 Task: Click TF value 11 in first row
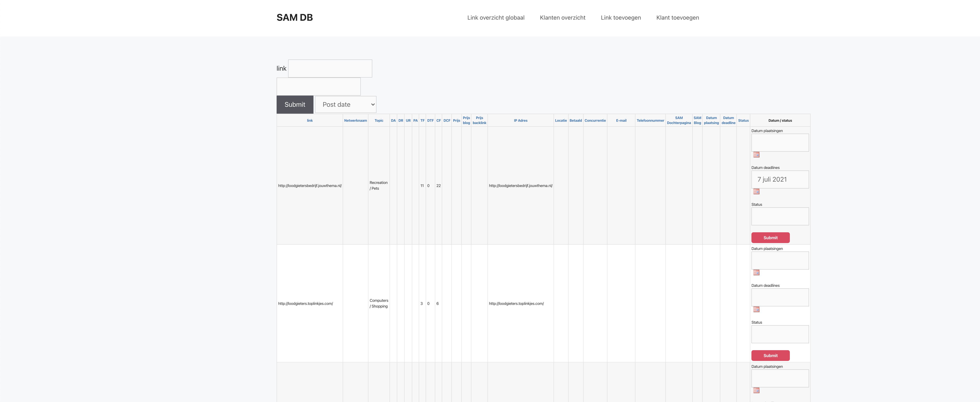point(422,186)
